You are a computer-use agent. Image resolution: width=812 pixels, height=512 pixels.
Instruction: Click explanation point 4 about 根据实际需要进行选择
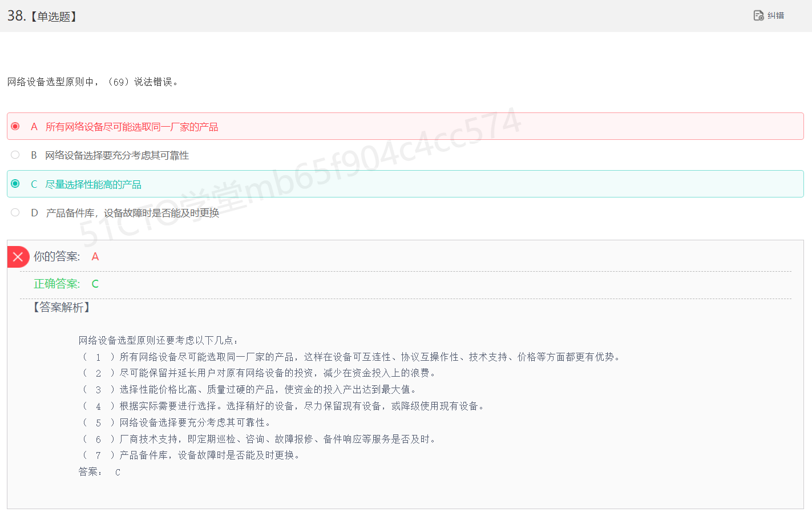point(284,406)
